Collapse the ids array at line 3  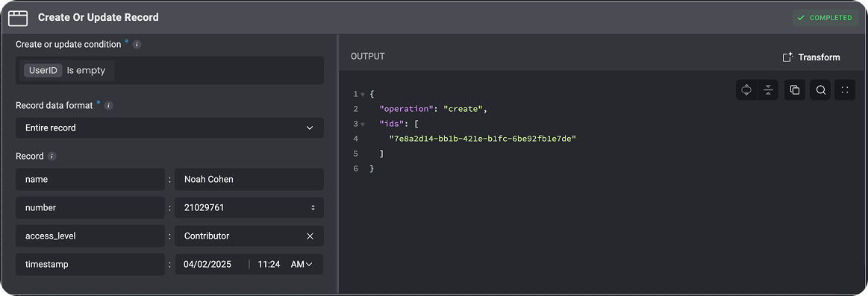click(x=363, y=124)
